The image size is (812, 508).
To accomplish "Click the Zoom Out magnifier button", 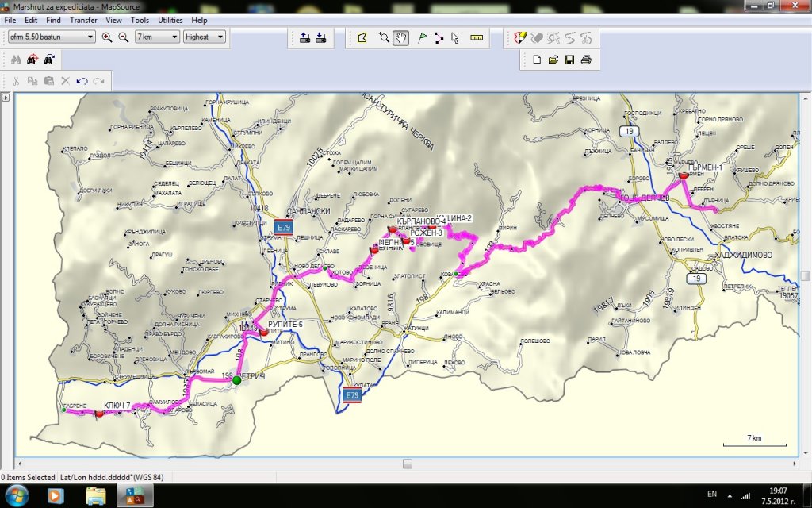I will (123, 37).
